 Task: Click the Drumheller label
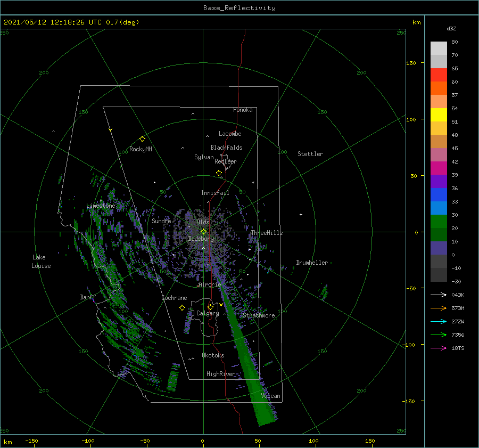tap(312, 263)
